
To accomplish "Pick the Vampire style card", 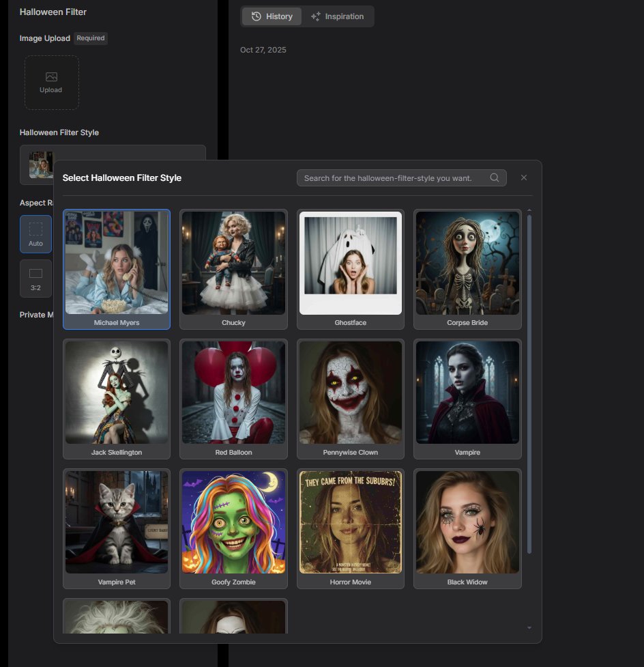I will (x=467, y=399).
